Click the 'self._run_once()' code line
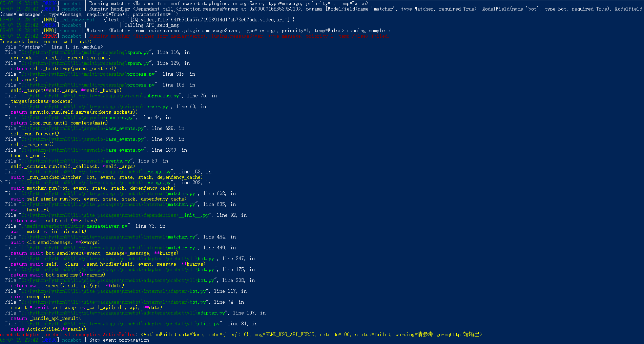The height and width of the screenshot is (344, 644). click(x=32, y=145)
